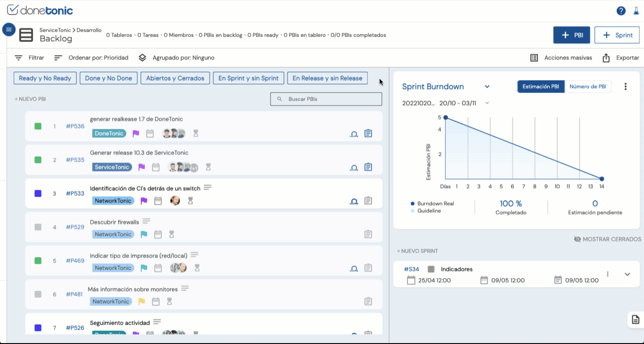Click gray status square of #P529

[x=38, y=227]
